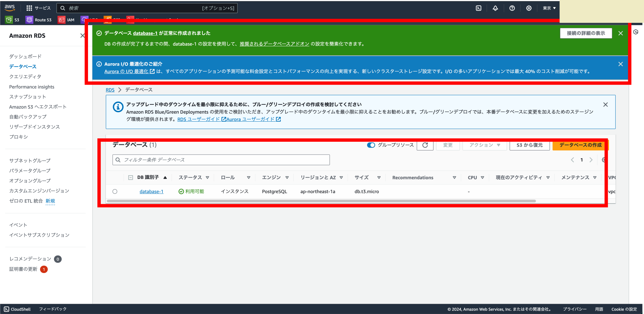Open Route 53 from the favorites bar
Viewport: 644px width, 314px height.
(x=39, y=20)
